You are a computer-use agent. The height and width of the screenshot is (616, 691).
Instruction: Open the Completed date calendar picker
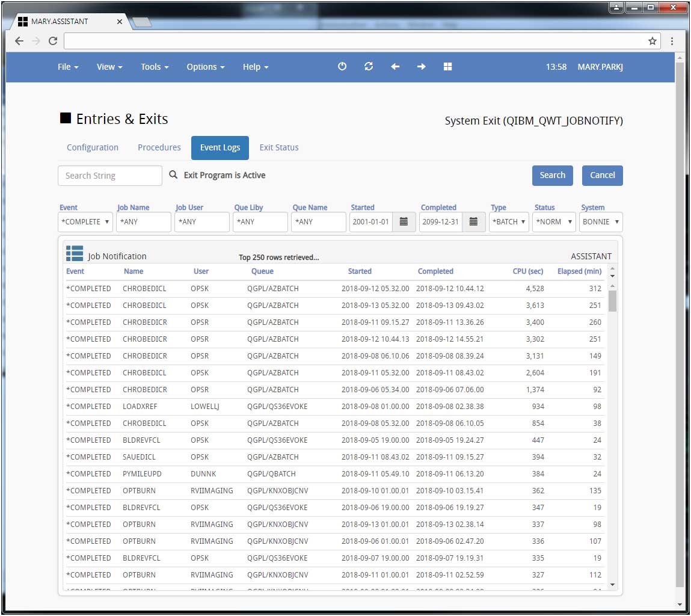[x=474, y=222]
